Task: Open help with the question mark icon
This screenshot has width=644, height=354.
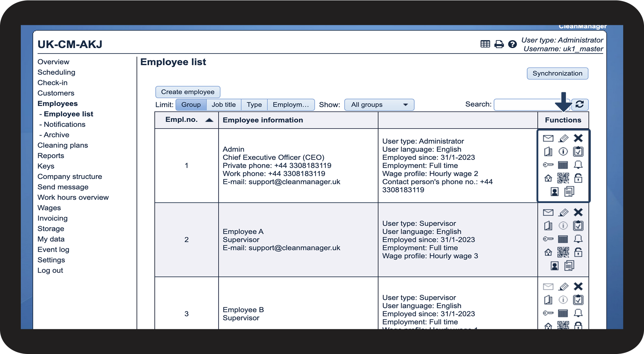Action: pyautogui.click(x=512, y=44)
